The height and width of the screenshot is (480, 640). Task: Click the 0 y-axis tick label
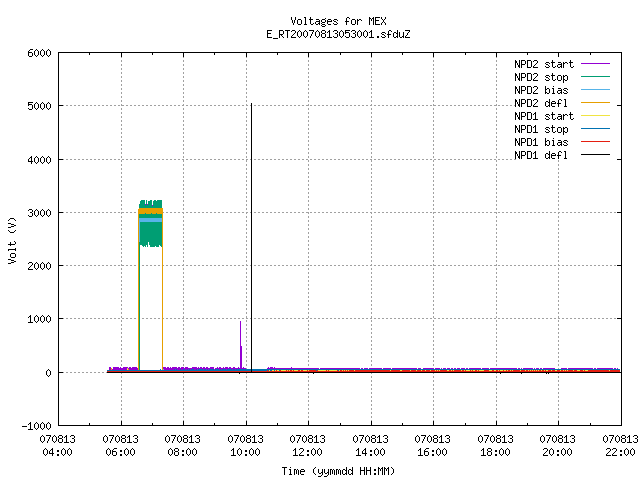(x=48, y=373)
